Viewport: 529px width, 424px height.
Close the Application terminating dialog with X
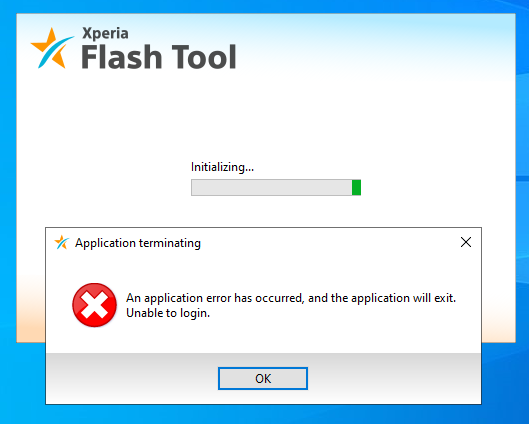coord(466,242)
